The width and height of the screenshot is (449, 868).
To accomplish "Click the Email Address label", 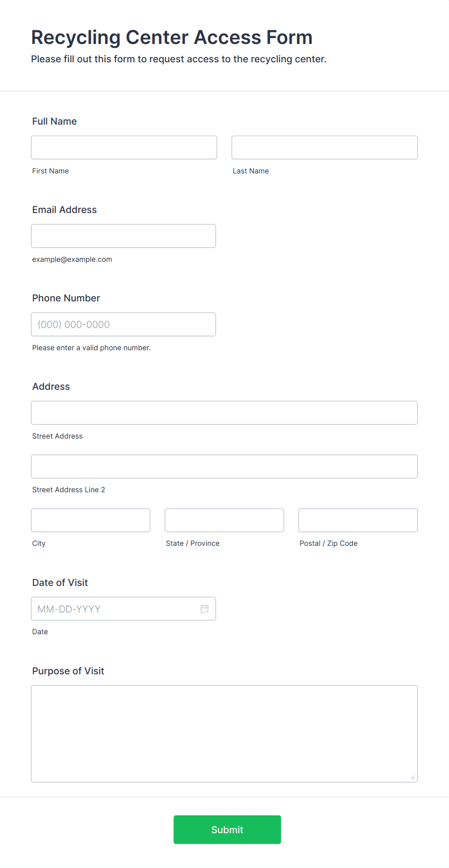I will pyautogui.click(x=65, y=210).
